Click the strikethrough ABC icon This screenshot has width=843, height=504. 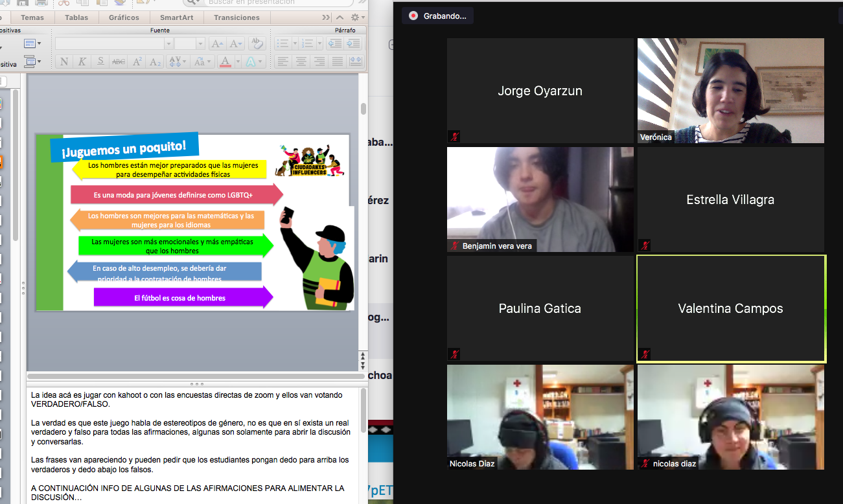point(119,62)
